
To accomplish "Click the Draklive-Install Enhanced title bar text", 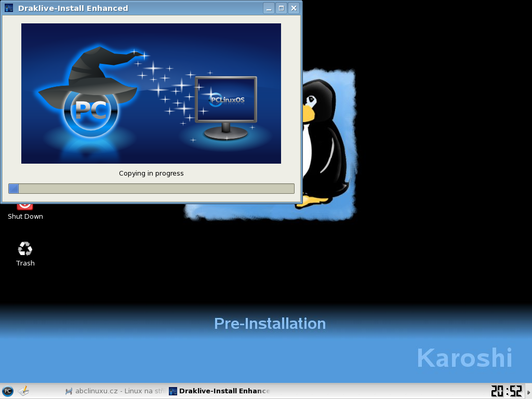I will tap(73, 8).
